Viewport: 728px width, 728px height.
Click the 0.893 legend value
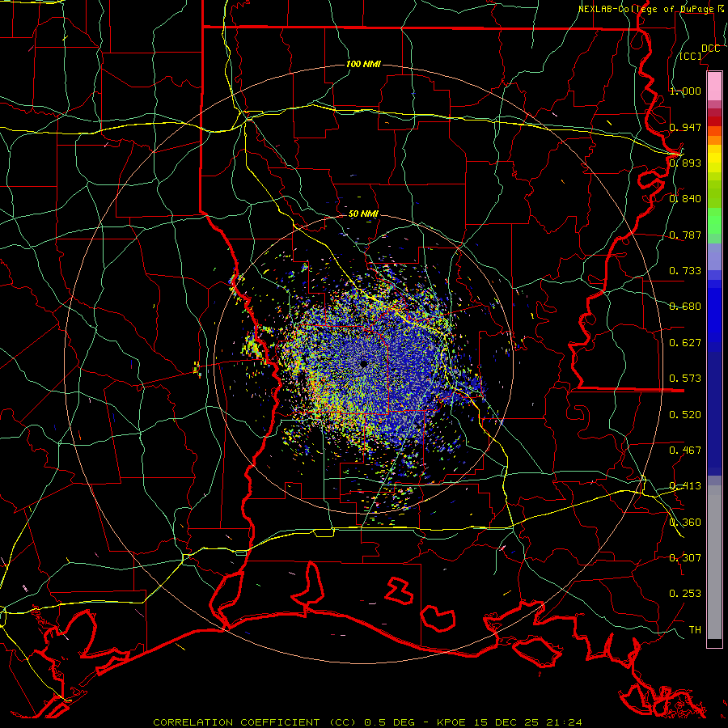point(685,163)
